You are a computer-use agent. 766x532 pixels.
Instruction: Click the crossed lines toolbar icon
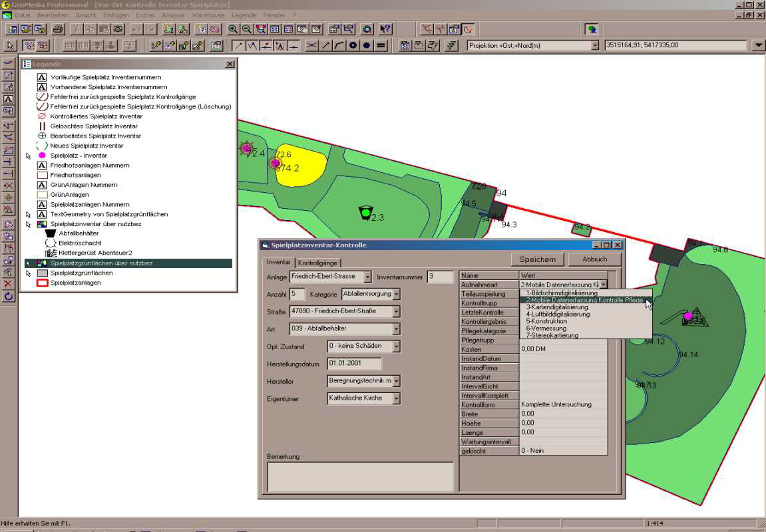311,46
